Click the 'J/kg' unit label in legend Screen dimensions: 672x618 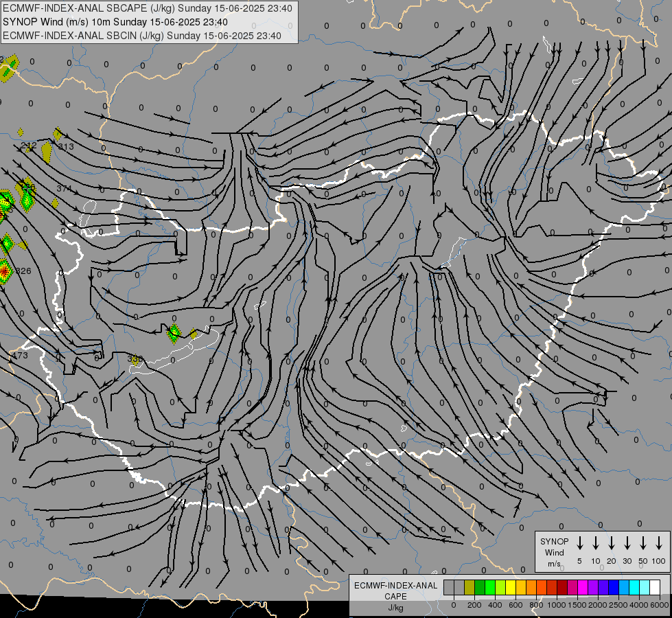395,608
